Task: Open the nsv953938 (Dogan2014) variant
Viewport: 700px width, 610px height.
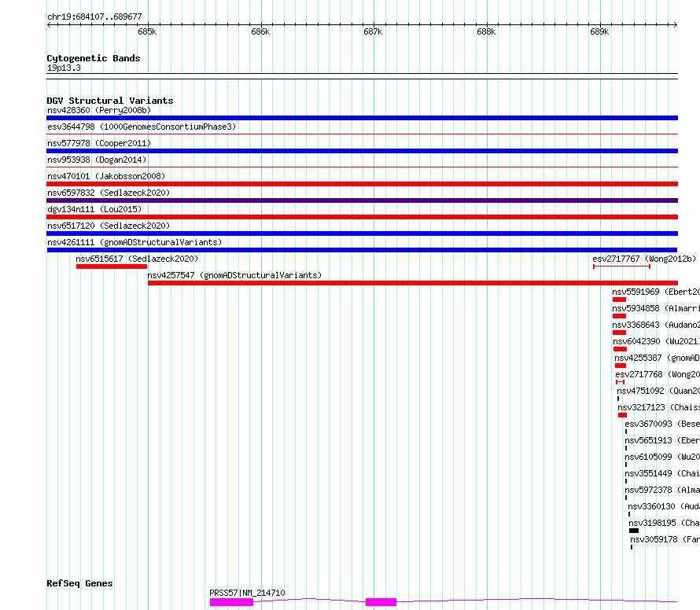Action: click(x=97, y=160)
